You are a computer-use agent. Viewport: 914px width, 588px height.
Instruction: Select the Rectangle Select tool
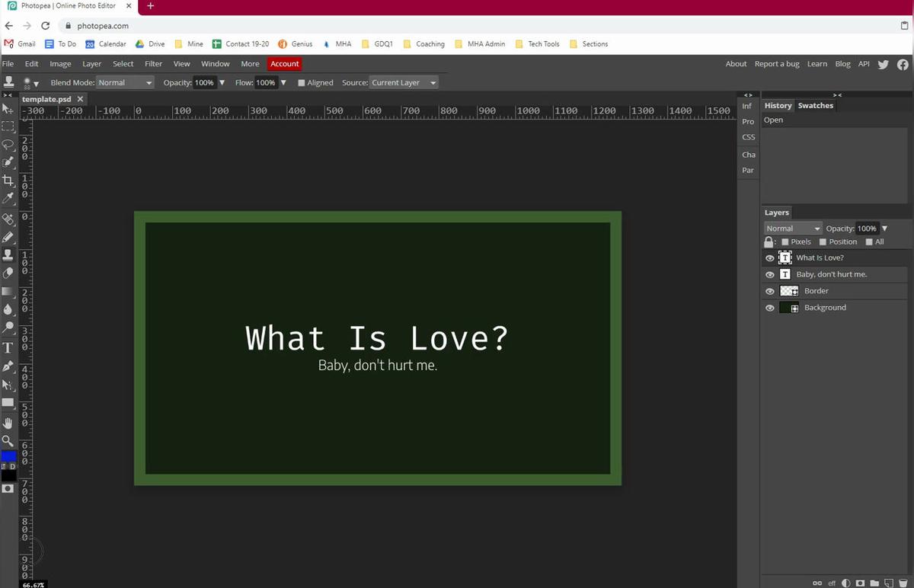point(8,126)
